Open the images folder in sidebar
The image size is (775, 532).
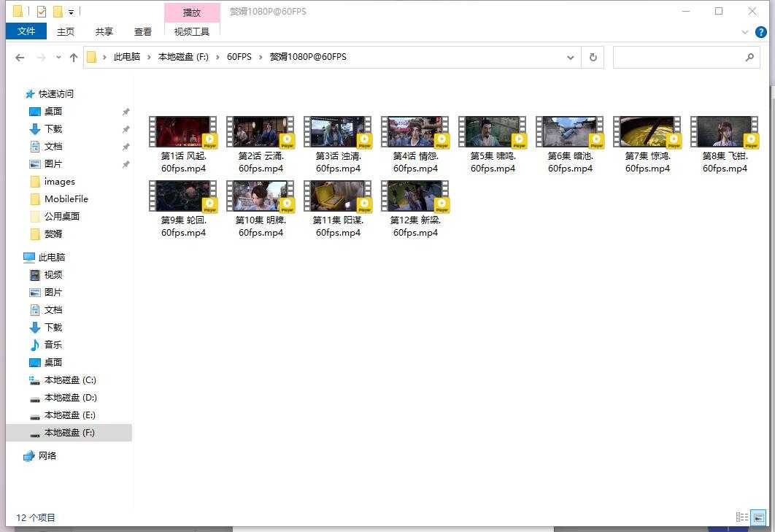coord(59,182)
